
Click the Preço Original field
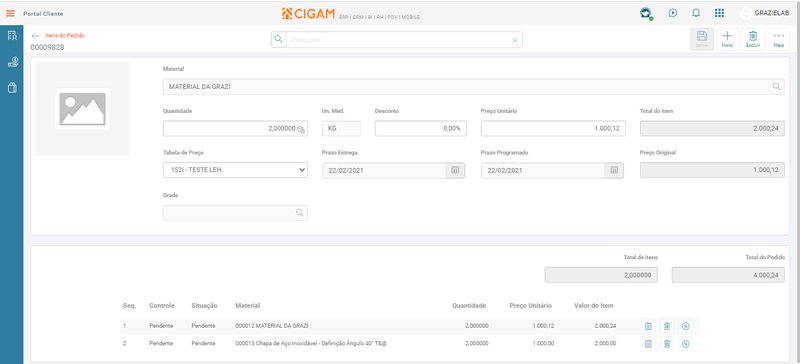coord(712,170)
